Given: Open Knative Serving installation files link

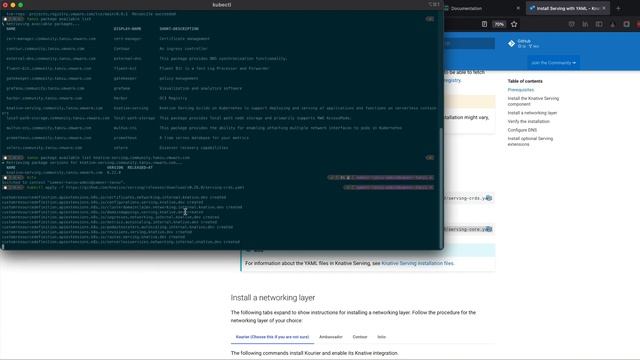Looking at the screenshot, I should [x=417, y=263].
